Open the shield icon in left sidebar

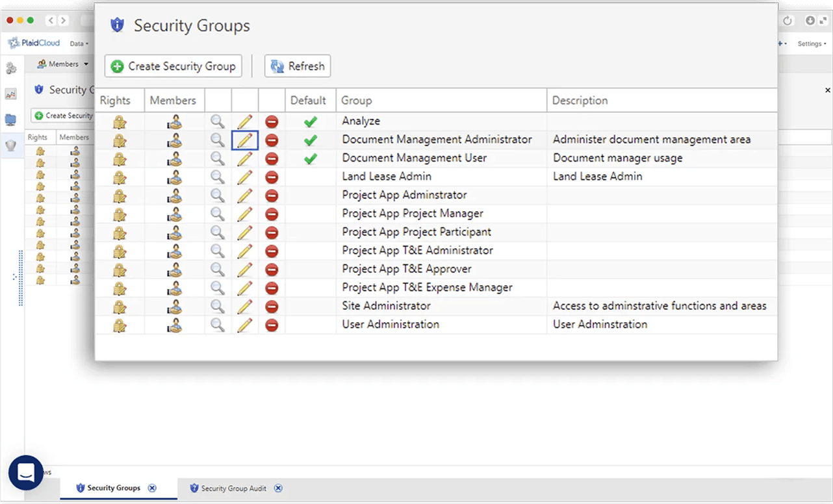(11, 145)
